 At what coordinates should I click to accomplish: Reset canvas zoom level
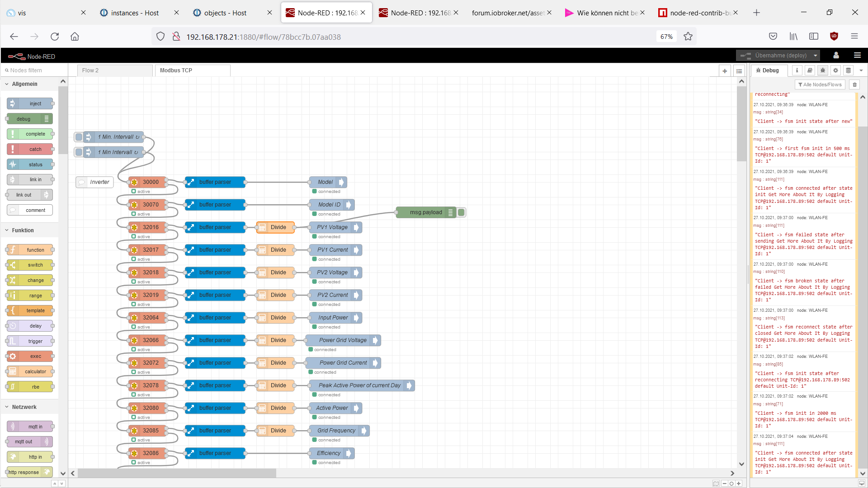tap(731, 483)
